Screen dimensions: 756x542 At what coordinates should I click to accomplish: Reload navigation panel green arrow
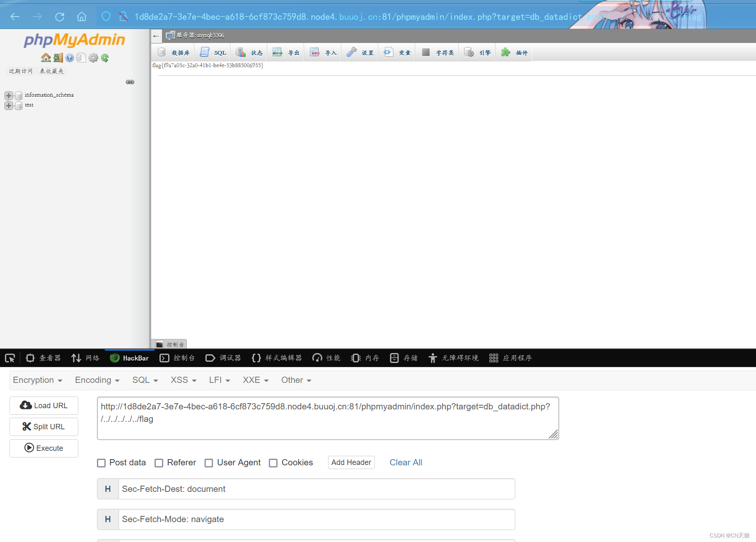pyautogui.click(x=105, y=58)
